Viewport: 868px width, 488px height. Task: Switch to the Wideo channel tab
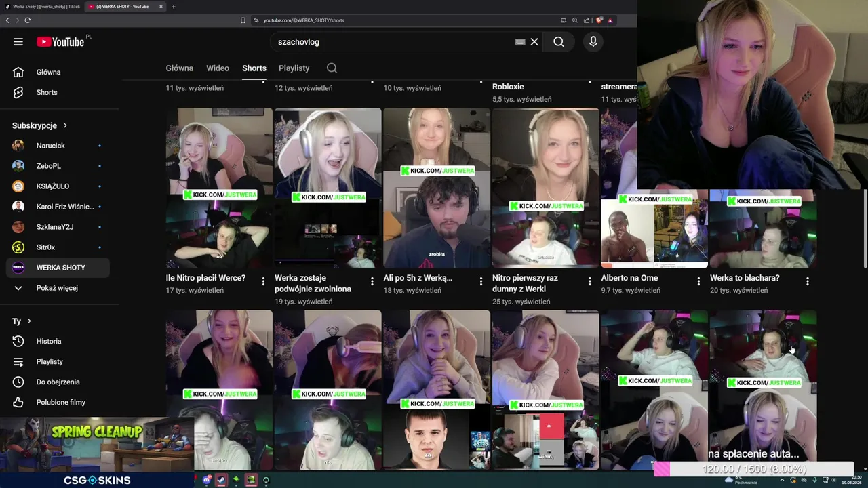(218, 68)
